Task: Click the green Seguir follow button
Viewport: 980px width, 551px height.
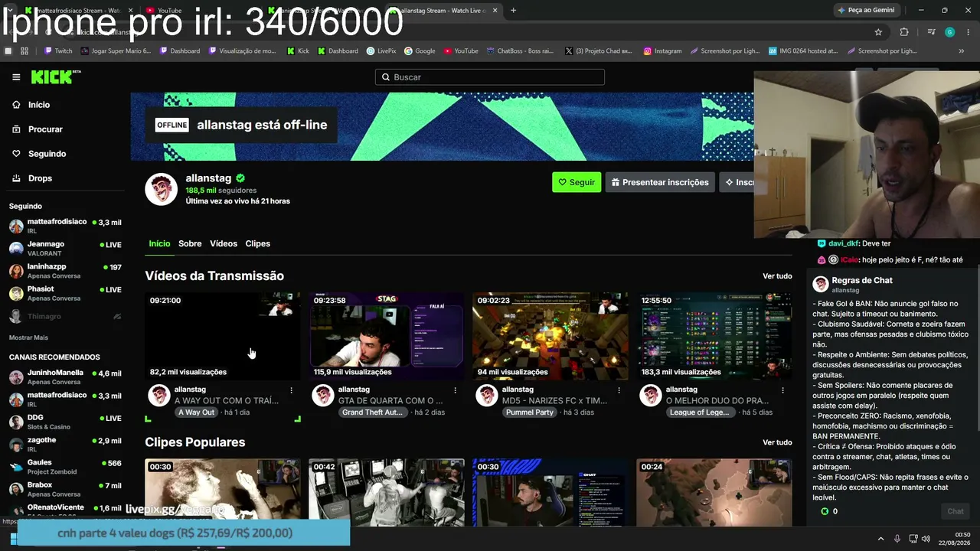Action: [x=577, y=182]
